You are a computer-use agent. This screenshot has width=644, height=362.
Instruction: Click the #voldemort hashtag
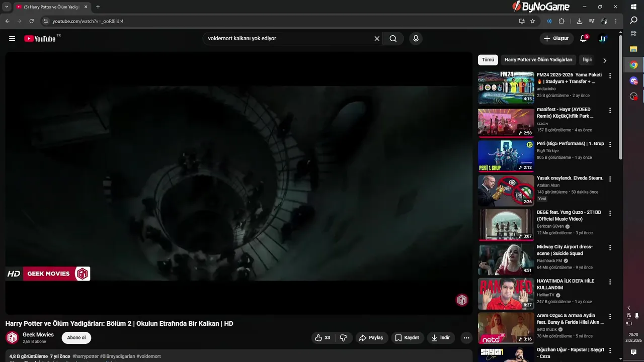149,356
